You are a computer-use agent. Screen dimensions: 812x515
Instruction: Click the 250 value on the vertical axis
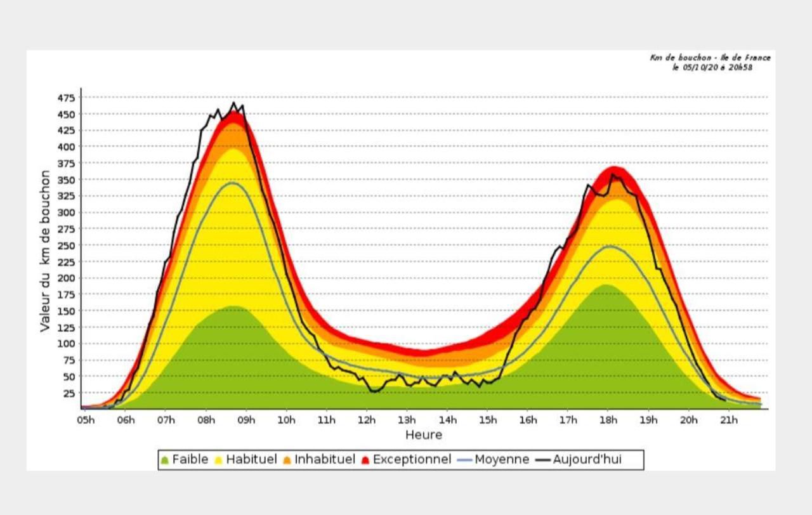pos(67,245)
